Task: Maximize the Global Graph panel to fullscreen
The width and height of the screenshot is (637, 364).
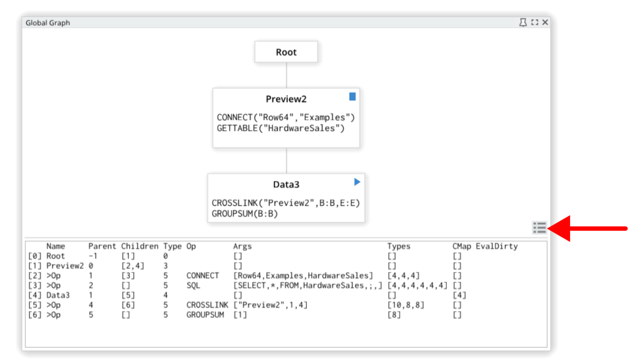Action: (x=534, y=23)
